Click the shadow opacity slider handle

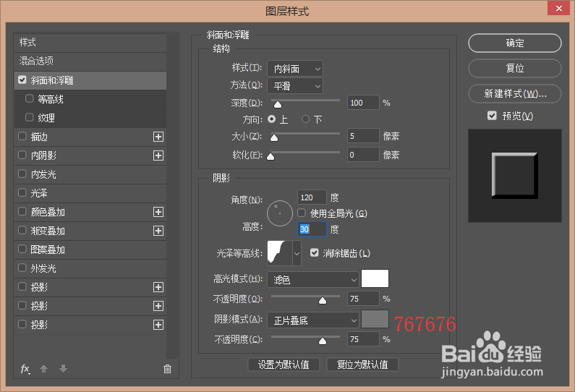point(323,341)
